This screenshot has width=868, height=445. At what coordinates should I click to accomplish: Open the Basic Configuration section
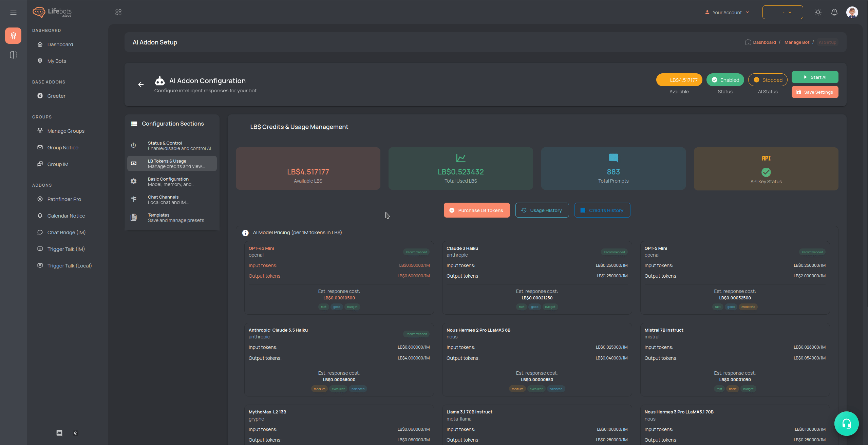172,182
